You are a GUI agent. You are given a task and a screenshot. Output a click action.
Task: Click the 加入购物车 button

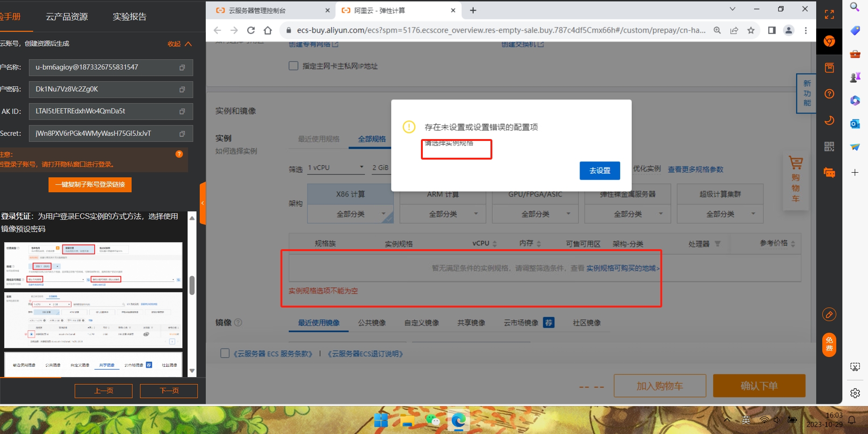click(660, 386)
